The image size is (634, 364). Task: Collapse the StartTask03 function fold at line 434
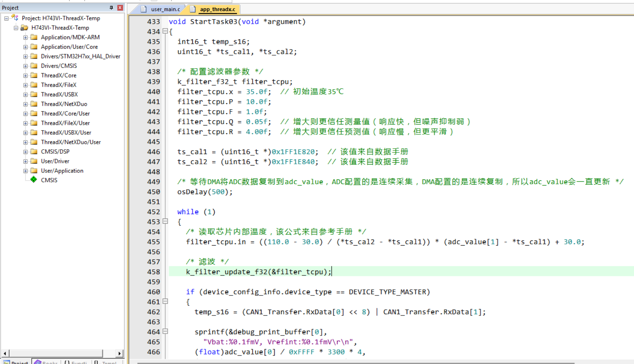tap(165, 31)
